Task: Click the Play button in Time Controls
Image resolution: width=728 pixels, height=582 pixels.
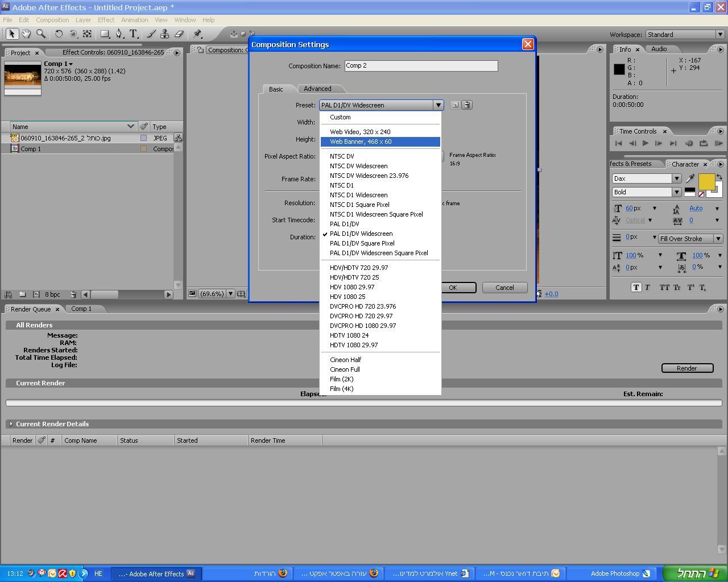Action: point(646,143)
